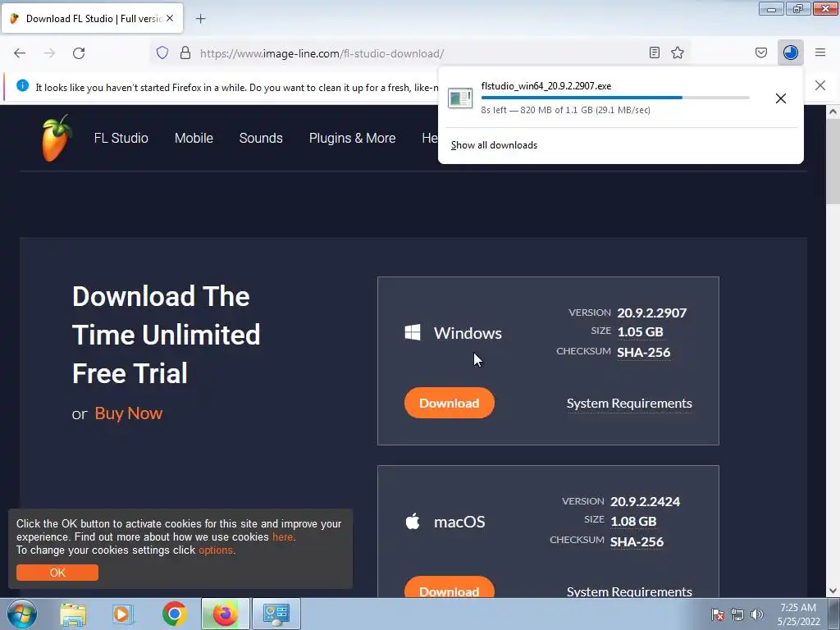Click the URL address bar field
The image size is (840, 630).
[421, 53]
